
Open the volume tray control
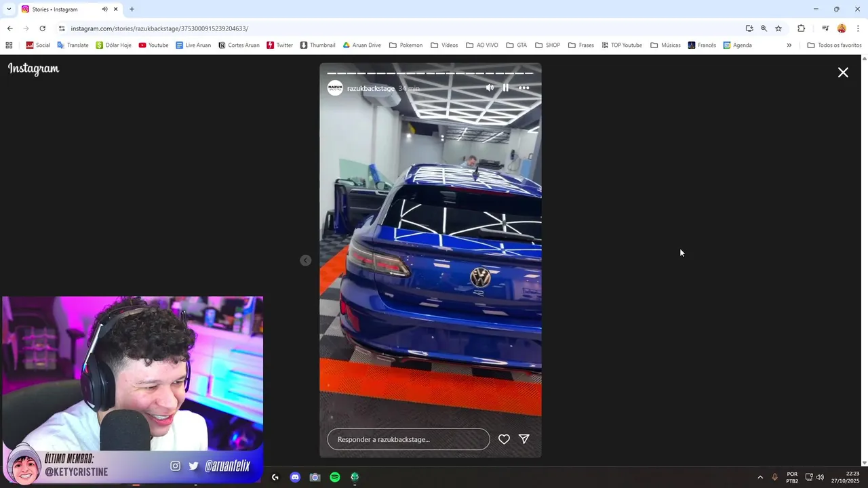(820, 477)
